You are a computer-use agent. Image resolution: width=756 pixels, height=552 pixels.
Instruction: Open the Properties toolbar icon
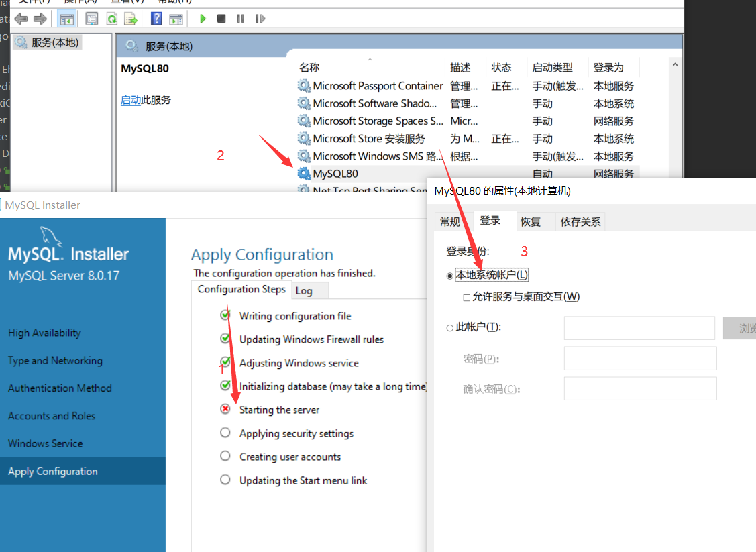click(92, 19)
